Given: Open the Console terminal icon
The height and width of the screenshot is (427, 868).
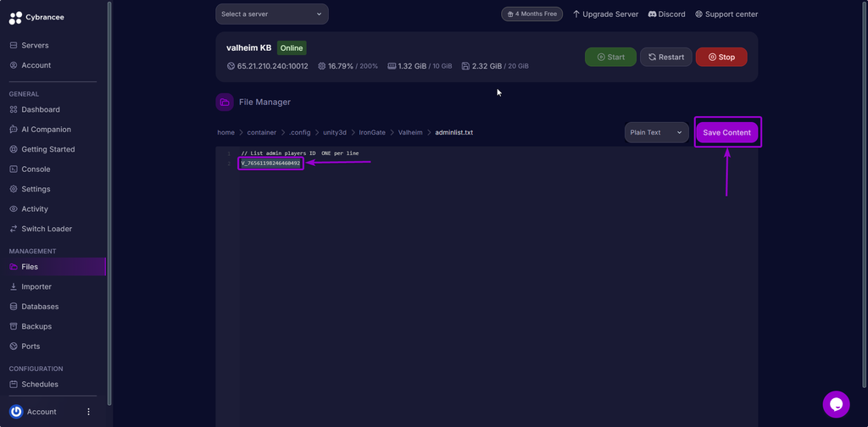Looking at the screenshot, I should [14, 169].
